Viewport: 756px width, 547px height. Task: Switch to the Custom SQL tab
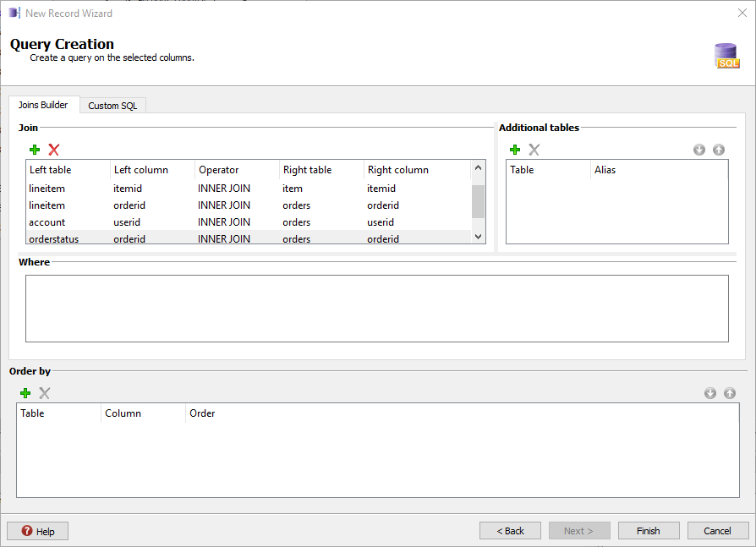coord(112,105)
